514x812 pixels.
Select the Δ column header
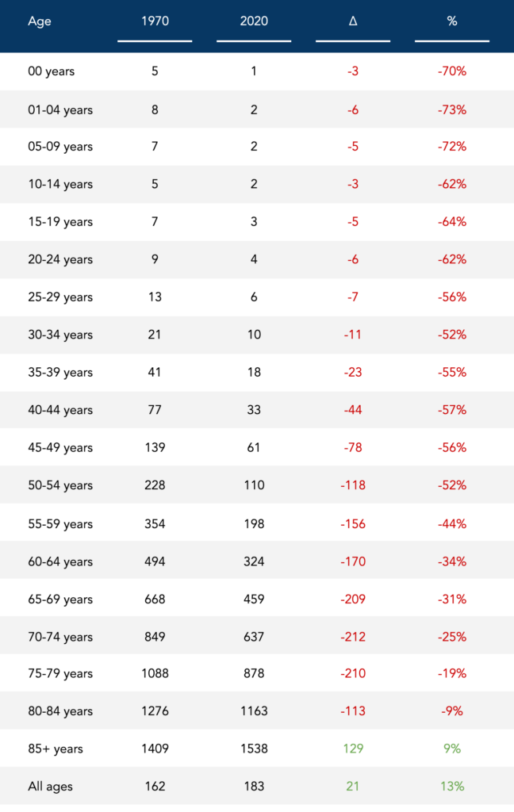(x=353, y=21)
